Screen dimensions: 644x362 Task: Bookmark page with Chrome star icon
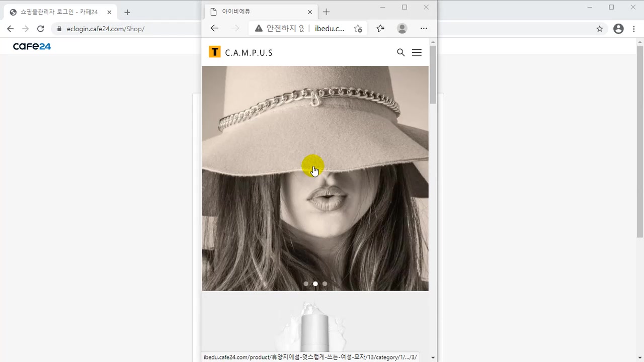[599, 29]
